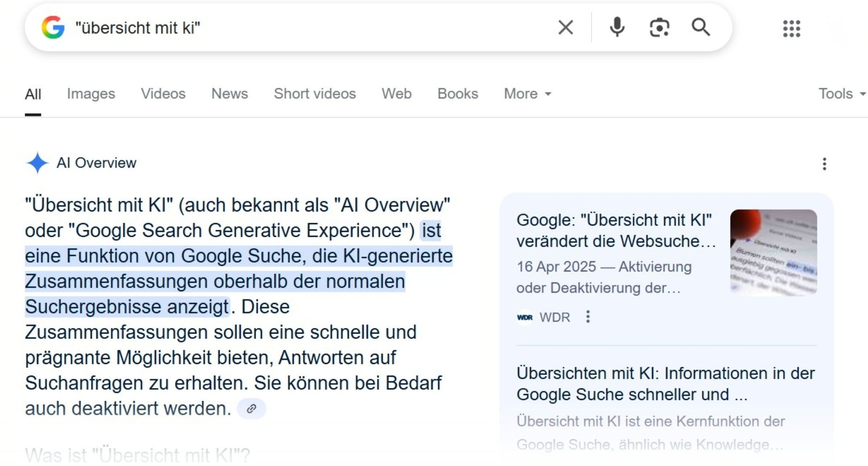The image size is (868, 466).
Task: Clear the search query with X
Action: click(x=565, y=27)
